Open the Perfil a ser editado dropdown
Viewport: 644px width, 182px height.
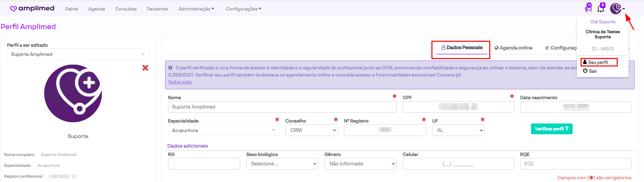point(78,54)
